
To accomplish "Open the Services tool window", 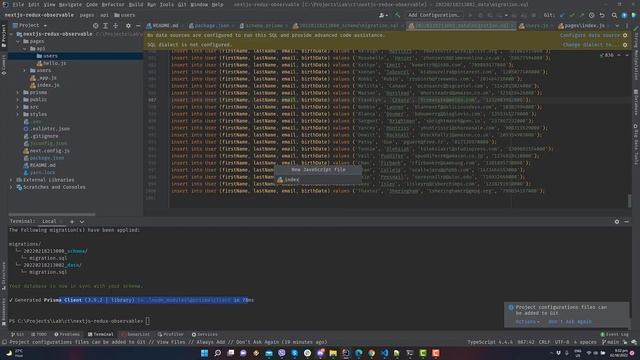I will tap(204, 334).
